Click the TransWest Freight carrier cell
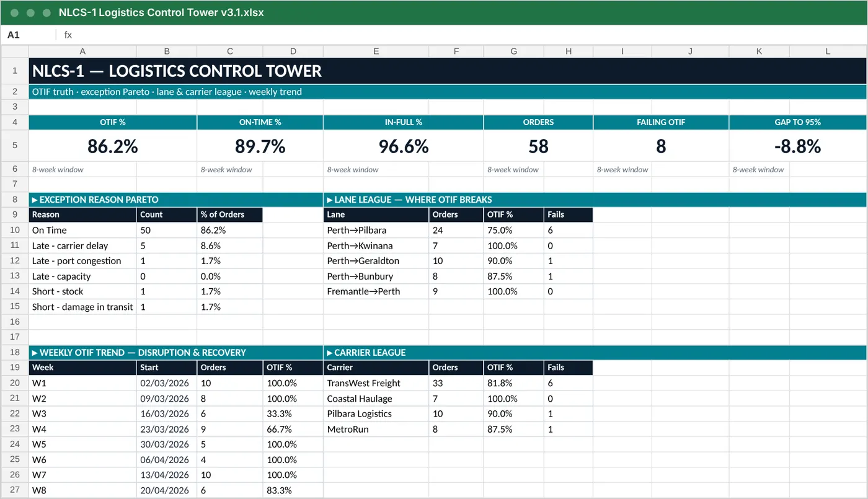 click(376, 383)
